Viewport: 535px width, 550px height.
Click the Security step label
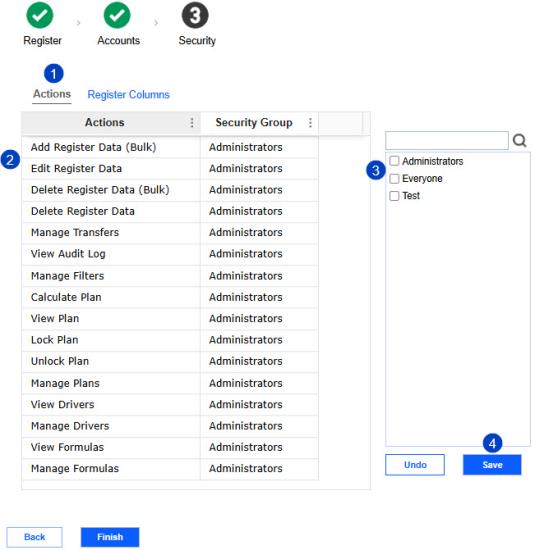197,41
